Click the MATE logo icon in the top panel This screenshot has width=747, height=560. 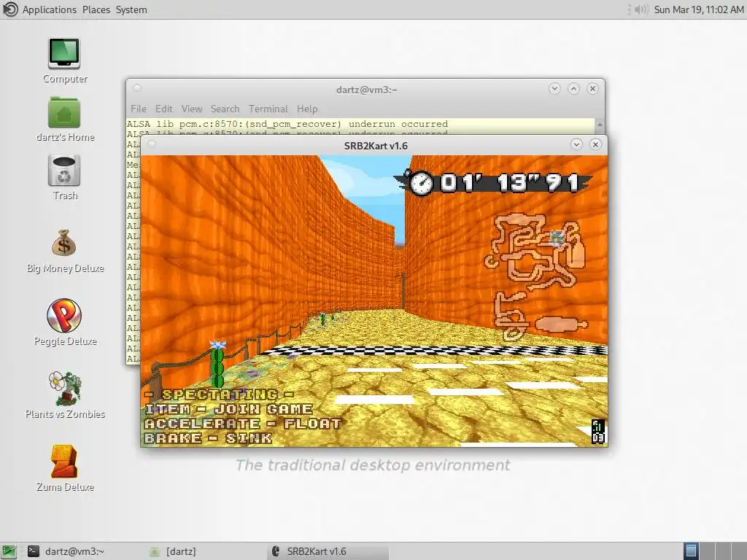10,9
